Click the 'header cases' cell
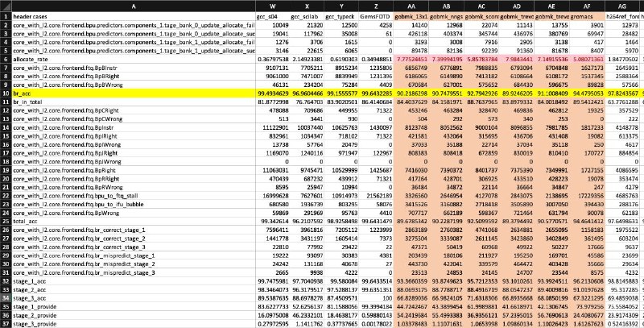The height and width of the screenshot is (328, 644). pos(32,17)
